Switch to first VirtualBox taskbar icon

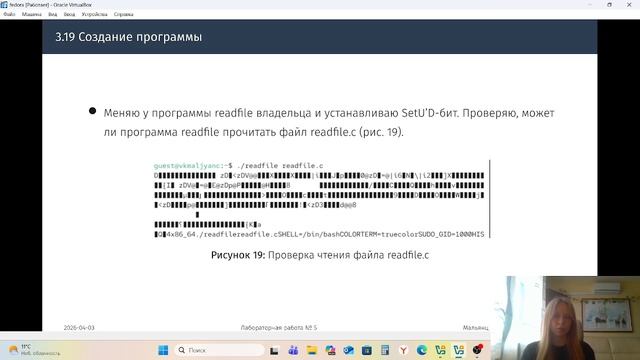point(440,350)
